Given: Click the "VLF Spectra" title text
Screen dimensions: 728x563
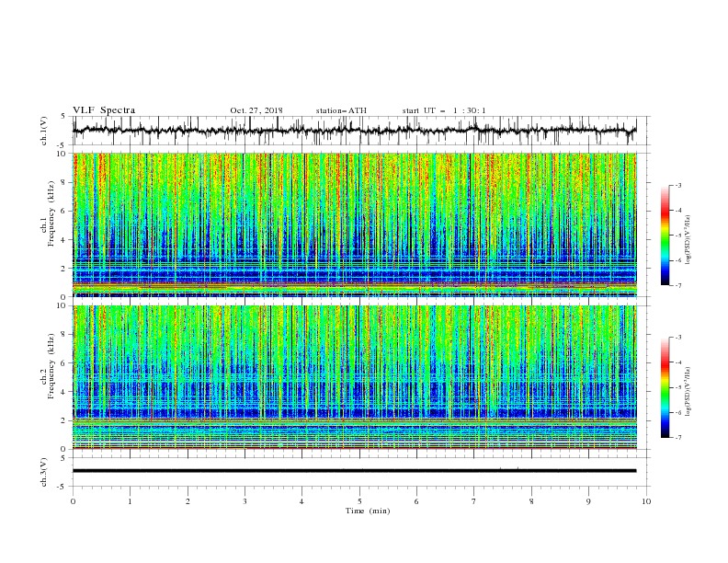Looking at the screenshot, I should coord(104,110).
